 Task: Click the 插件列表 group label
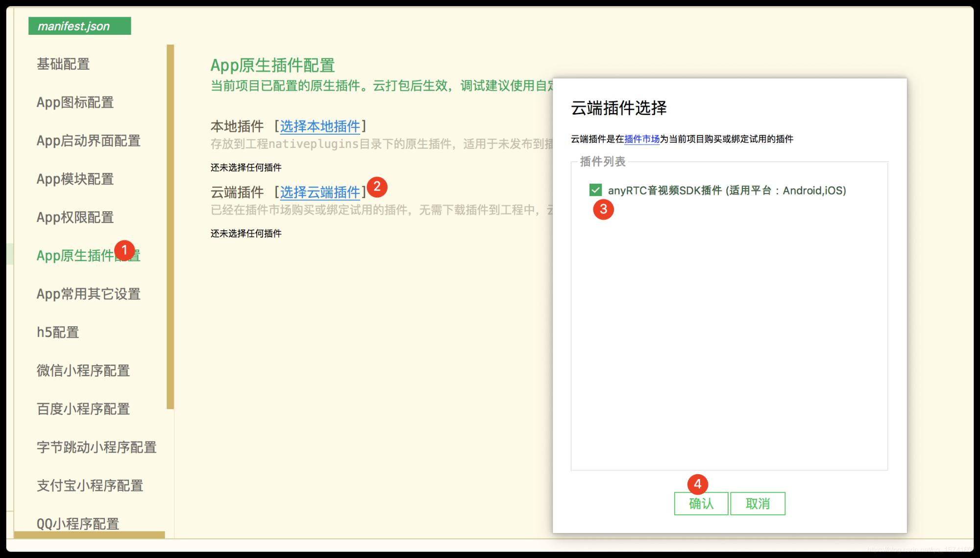click(603, 162)
